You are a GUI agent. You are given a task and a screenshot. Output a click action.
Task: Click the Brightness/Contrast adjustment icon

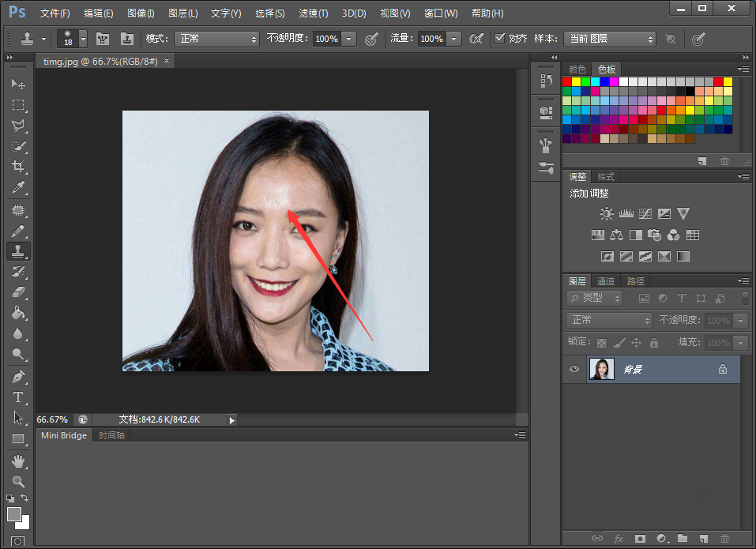[606, 213]
